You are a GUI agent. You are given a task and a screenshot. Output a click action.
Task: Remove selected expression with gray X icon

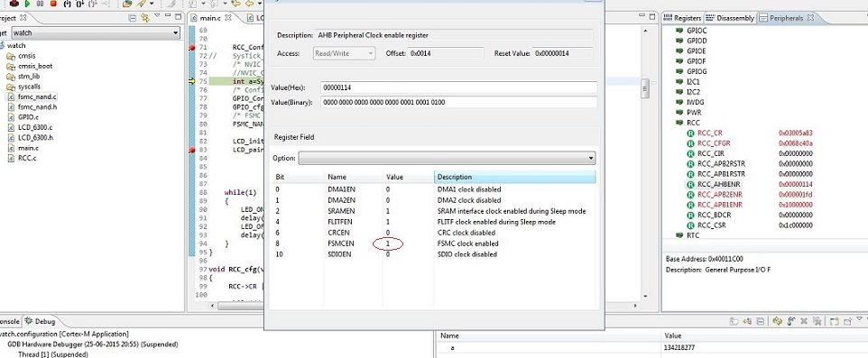804,322
